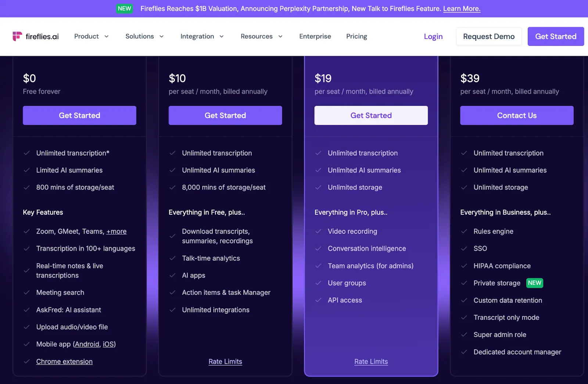Click the checkmark beside AI apps
Viewport: 588px width, 384px height.
(172, 275)
